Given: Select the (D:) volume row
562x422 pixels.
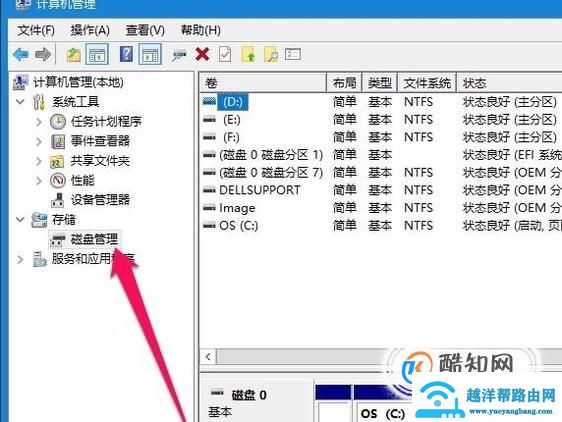Looking at the screenshot, I should pyautogui.click(x=381, y=102).
